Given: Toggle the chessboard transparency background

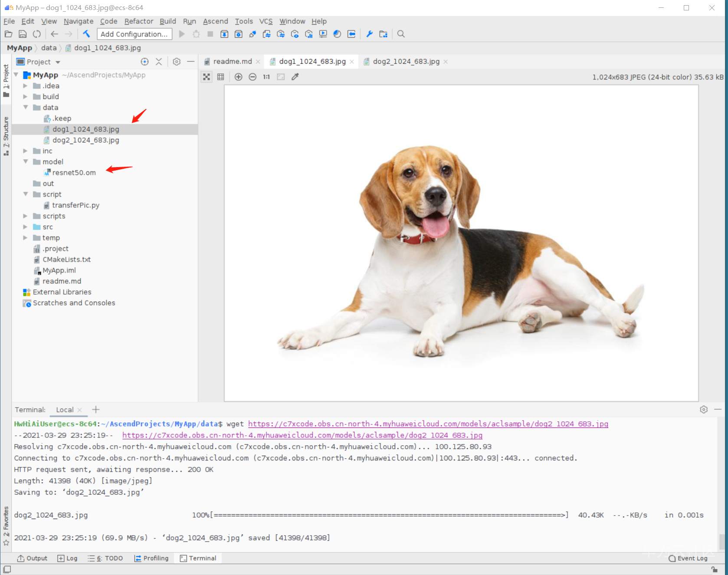Looking at the screenshot, I should click(207, 77).
